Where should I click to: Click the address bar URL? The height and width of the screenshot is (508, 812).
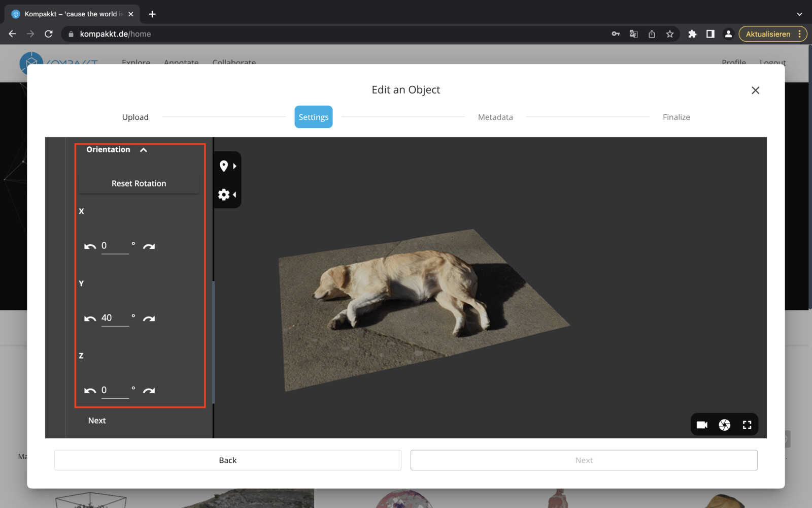(115, 34)
